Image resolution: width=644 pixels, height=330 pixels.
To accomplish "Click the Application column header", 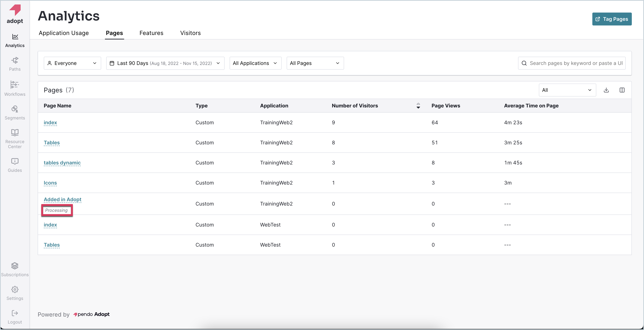I will click(274, 106).
